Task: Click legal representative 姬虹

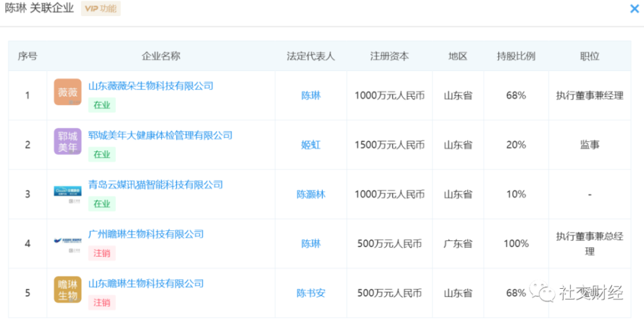Action: point(310,145)
